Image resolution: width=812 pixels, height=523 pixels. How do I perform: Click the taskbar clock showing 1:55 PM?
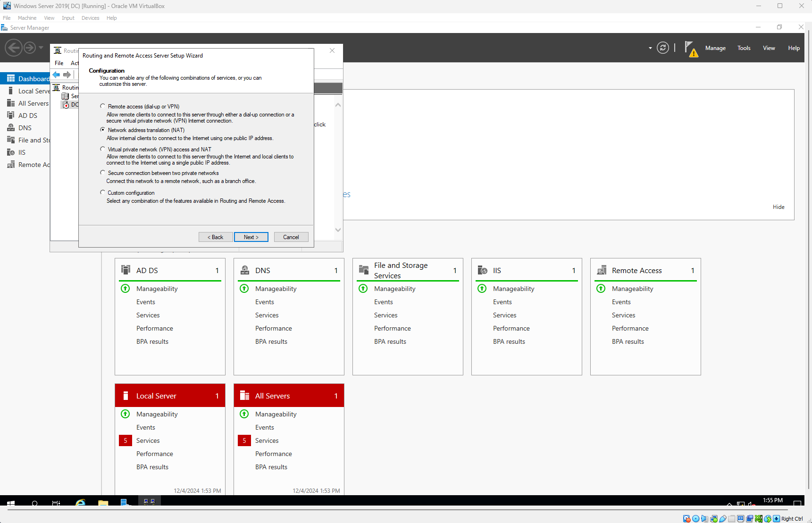pyautogui.click(x=773, y=500)
